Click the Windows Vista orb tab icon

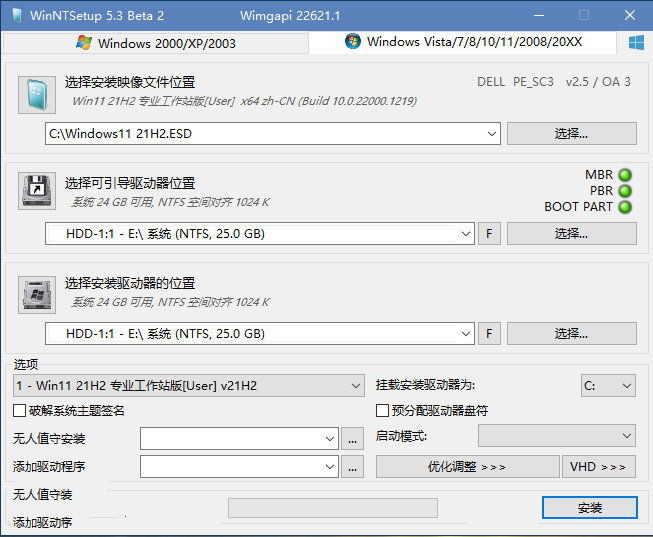click(x=353, y=41)
